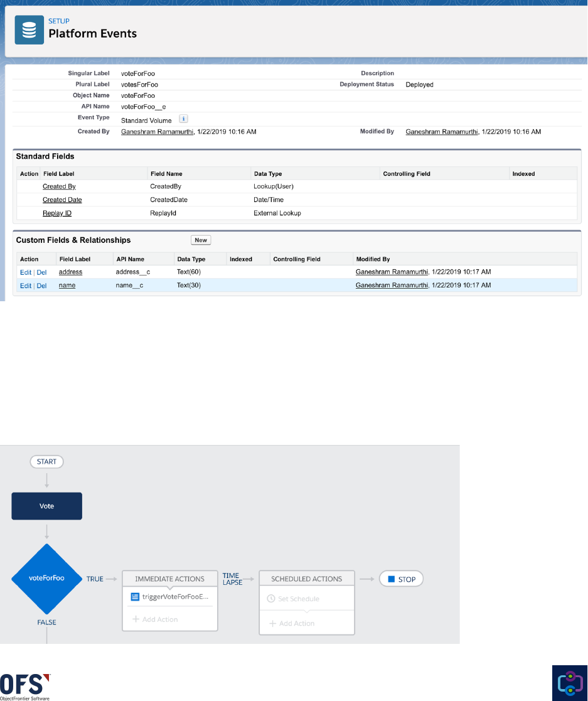
Task: Click the TRUE branch label
Action: pyautogui.click(x=95, y=579)
